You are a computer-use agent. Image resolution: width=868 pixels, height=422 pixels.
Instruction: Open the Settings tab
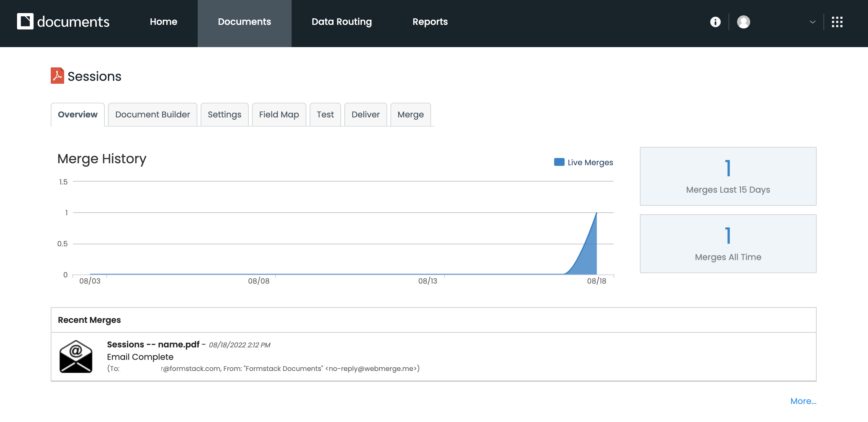[x=225, y=114]
